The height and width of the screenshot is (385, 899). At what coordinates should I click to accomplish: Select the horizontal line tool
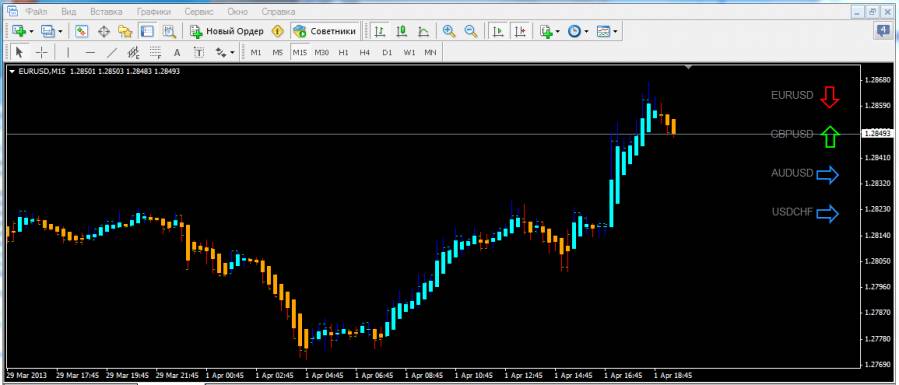click(x=90, y=52)
